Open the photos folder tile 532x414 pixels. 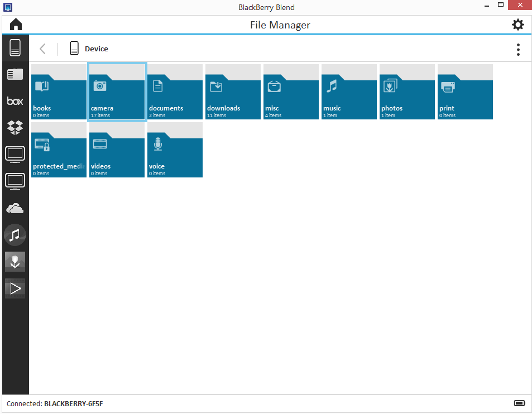pos(407,92)
